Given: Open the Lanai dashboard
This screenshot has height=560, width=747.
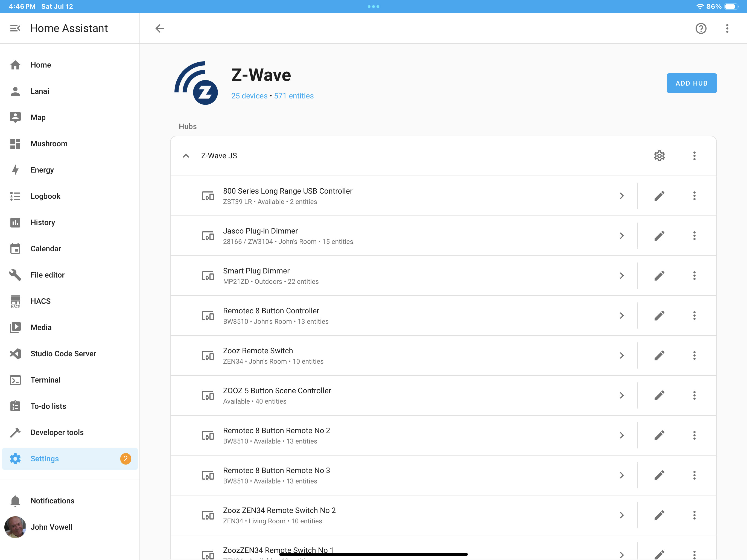Looking at the screenshot, I should (70, 91).
